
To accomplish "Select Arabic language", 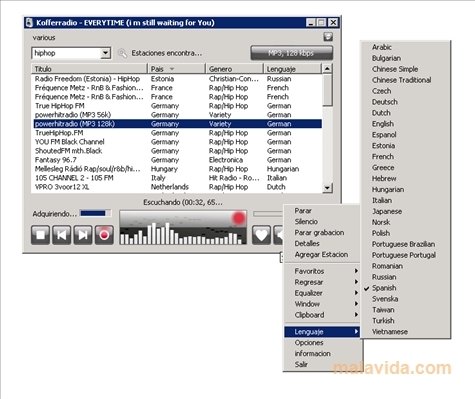I will click(406, 47).
